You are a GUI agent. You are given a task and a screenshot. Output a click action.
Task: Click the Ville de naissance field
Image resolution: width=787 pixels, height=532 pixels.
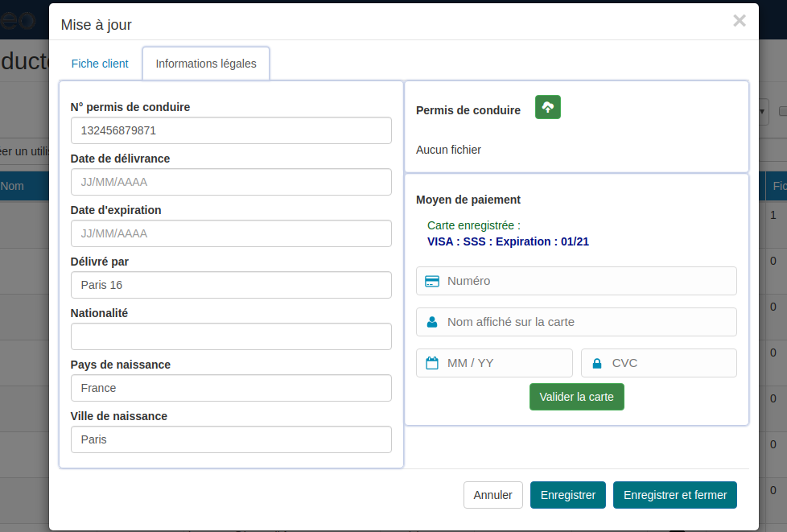[x=231, y=439]
